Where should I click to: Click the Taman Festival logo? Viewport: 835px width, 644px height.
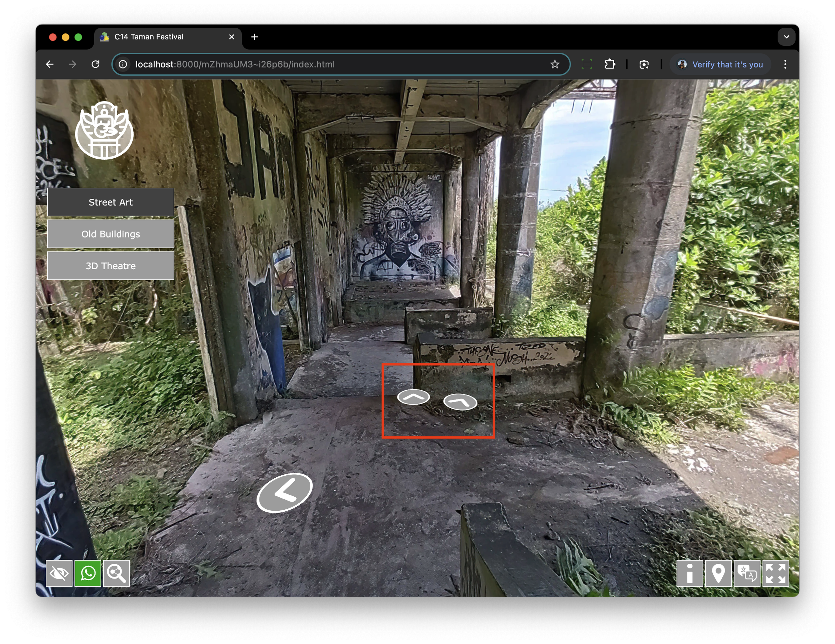pyautogui.click(x=104, y=130)
